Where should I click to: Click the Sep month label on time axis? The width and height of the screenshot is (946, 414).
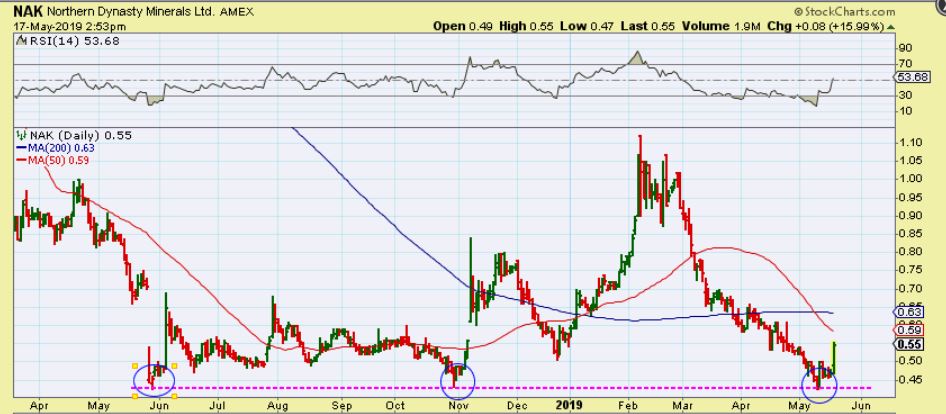point(341,406)
